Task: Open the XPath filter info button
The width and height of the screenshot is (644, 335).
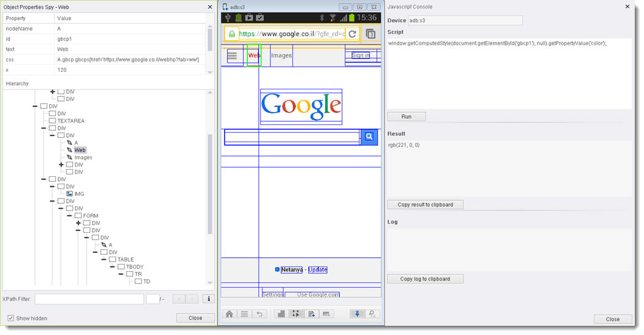Action: tap(209, 299)
